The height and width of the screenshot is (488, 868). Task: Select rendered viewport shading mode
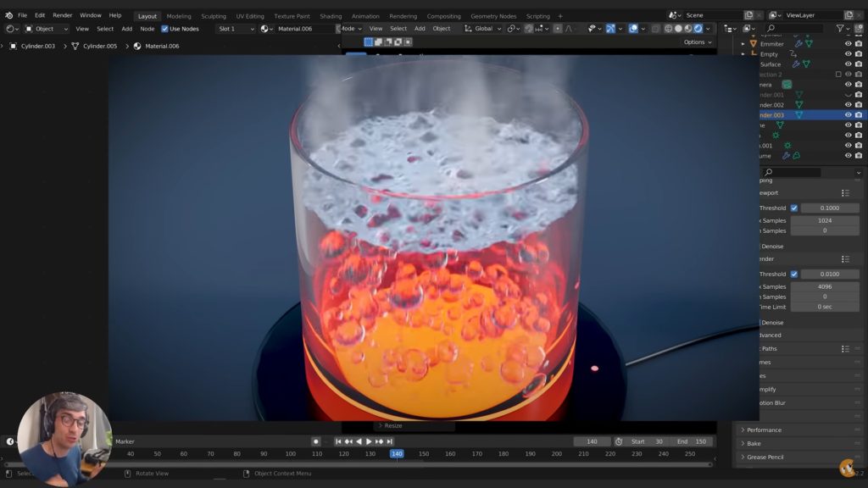[698, 29]
